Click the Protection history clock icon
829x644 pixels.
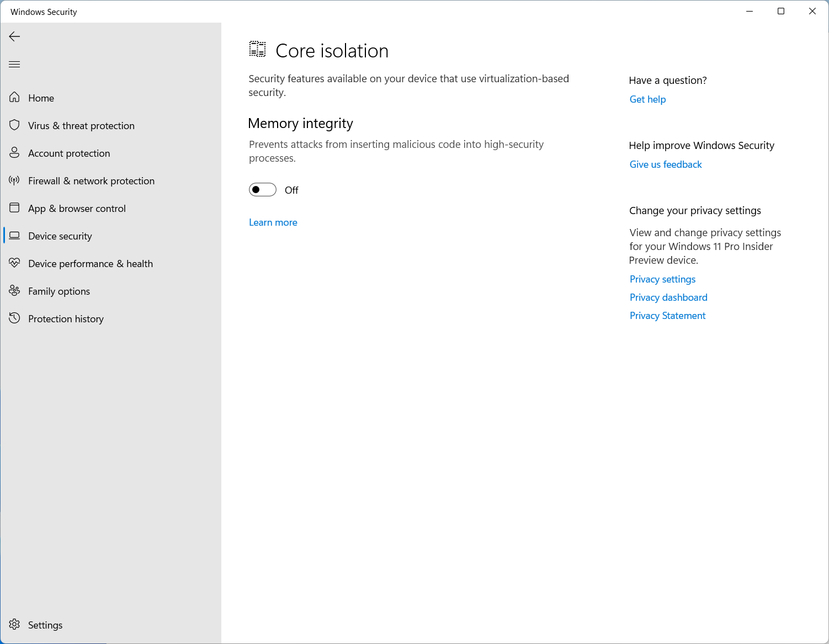[x=14, y=318]
